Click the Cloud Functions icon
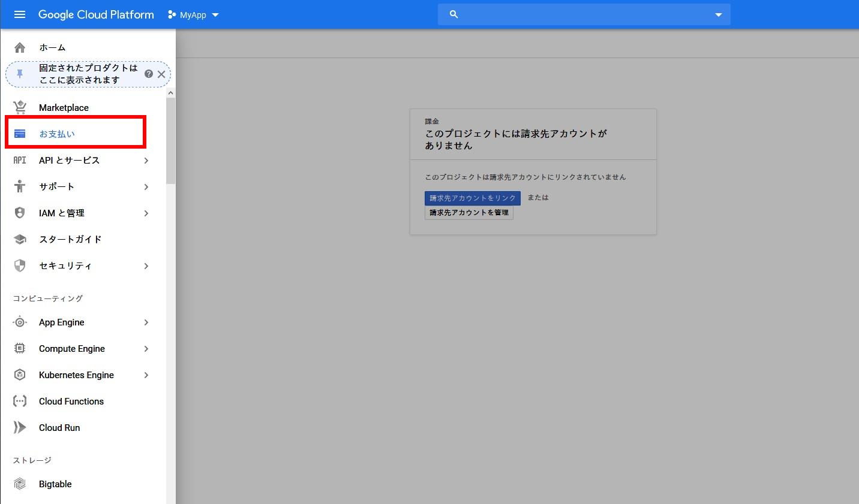Viewport: 859px width, 504px height. [x=20, y=402]
